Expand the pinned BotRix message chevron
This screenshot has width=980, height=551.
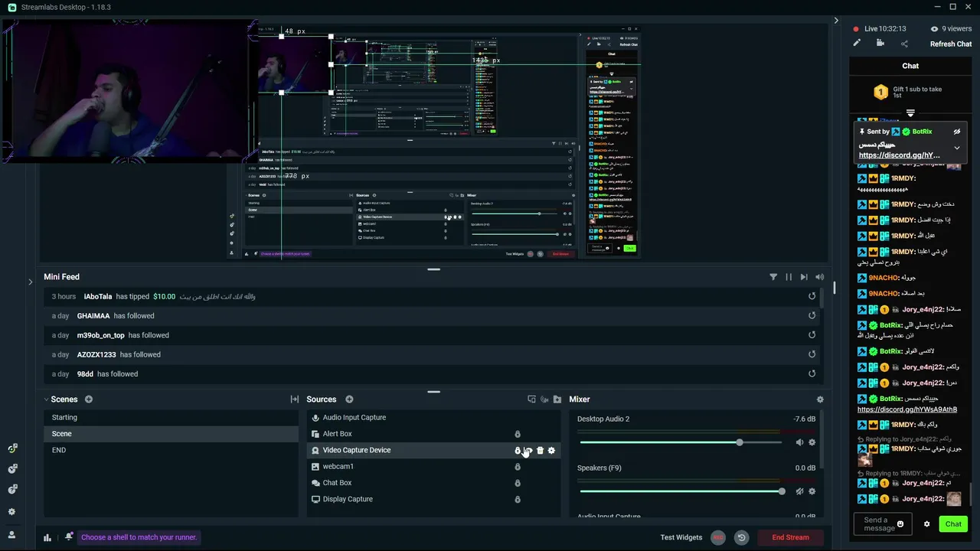coord(956,148)
